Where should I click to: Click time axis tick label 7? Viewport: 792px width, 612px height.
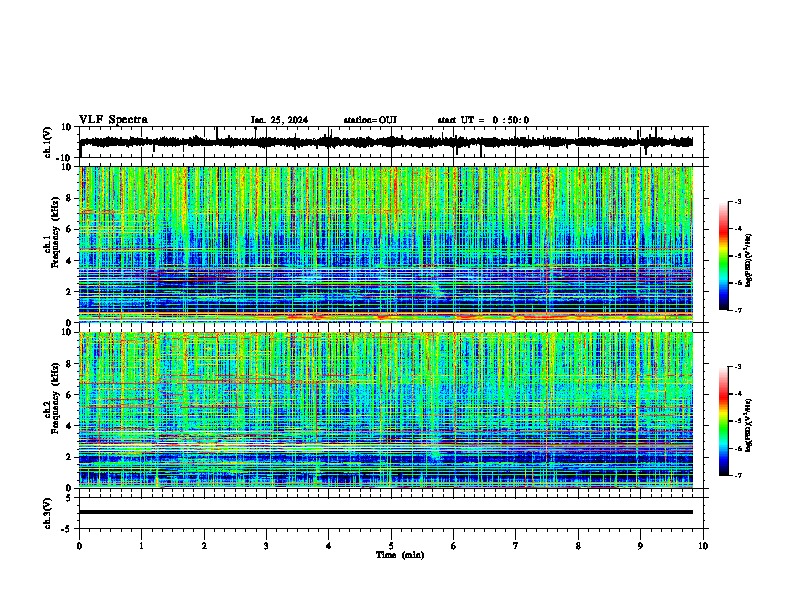[516, 546]
